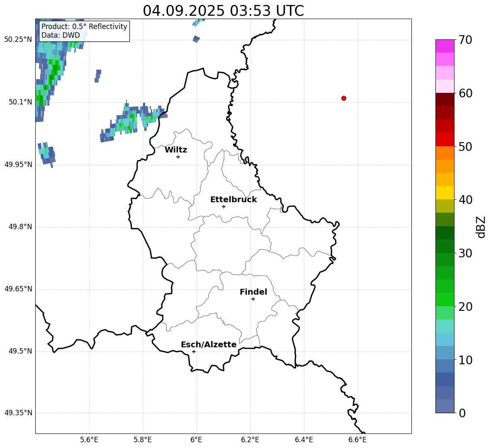Image resolution: width=491 pixels, height=448 pixels.
Task: Click the 30 colorbar tick label
Action: tap(465, 253)
